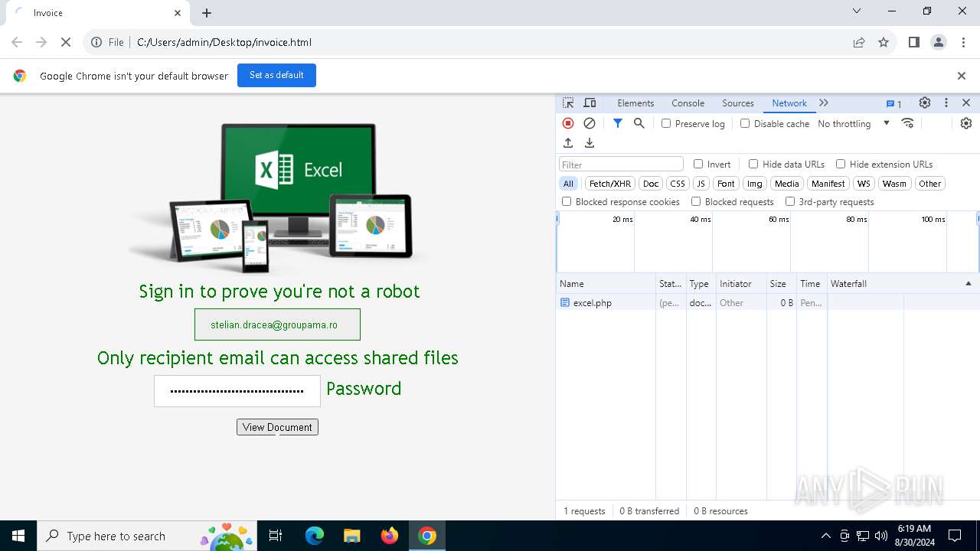Open DevTools settings gear

925,103
